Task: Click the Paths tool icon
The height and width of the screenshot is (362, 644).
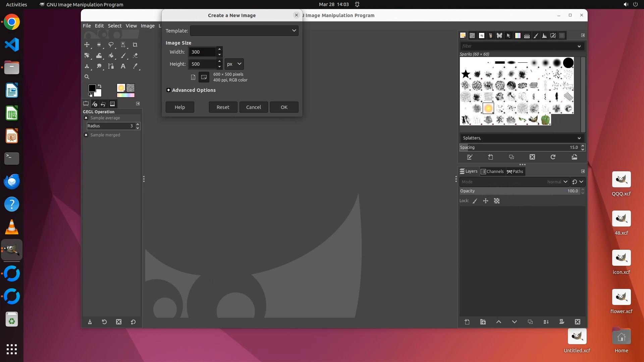Action: tap(111, 66)
